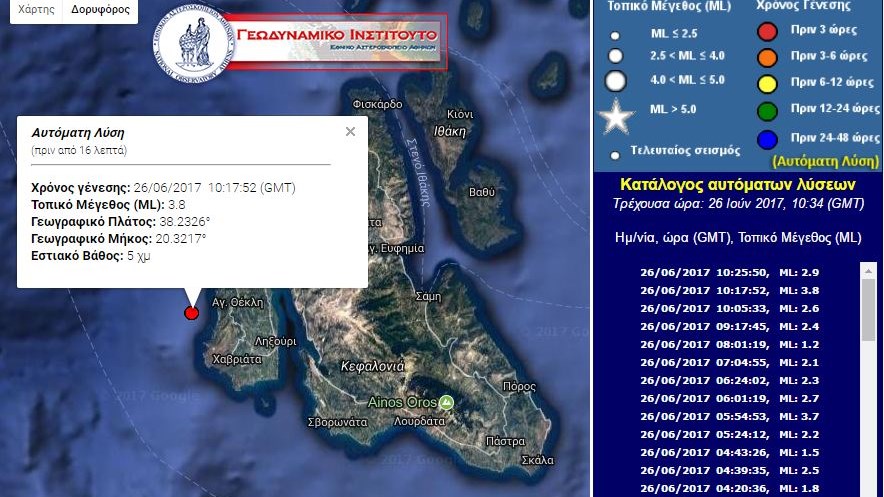Image resolution: width=884 pixels, height=497 pixels.
Task: Click the Γεωδυναμικό Ινστιτούτο banner title
Action: coord(337,35)
